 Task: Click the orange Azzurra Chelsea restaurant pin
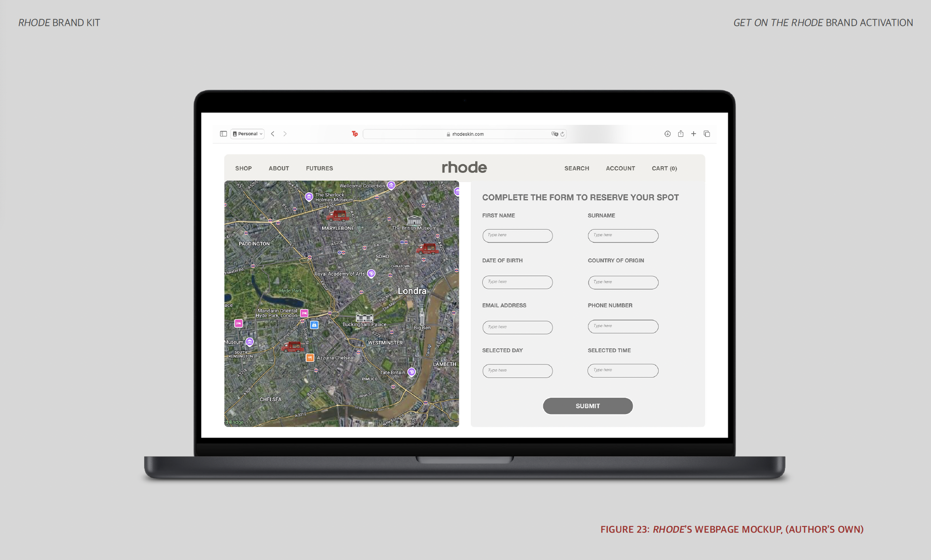[x=310, y=357]
